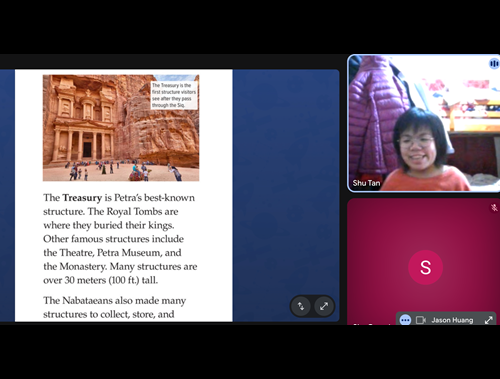
Task: Click the line 'The Nabataeans also made many'
Action: click(115, 301)
